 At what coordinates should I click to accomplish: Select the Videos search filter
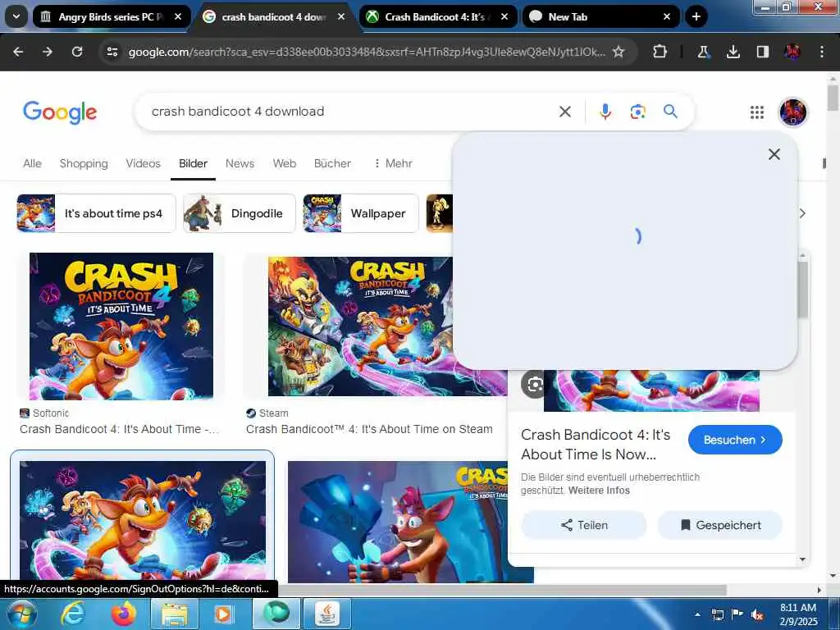[143, 163]
